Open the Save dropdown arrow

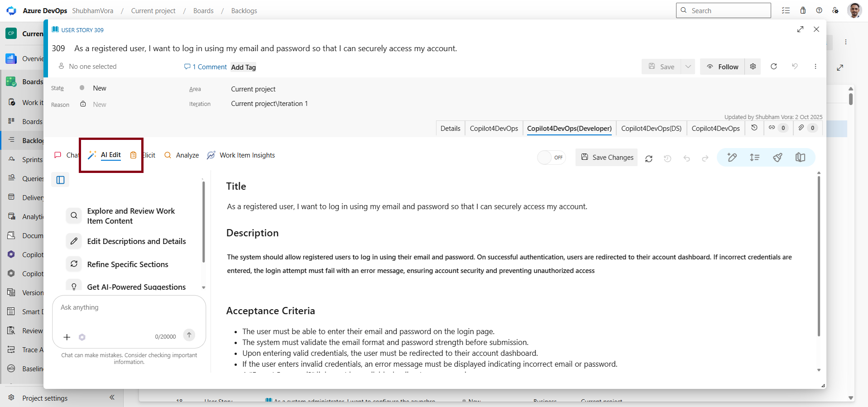[688, 67]
